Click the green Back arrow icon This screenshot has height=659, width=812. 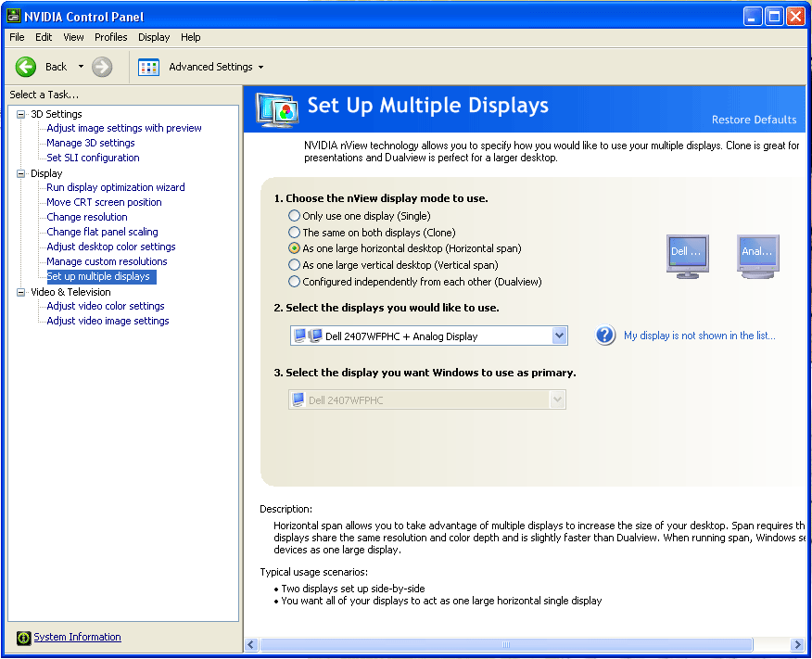coord(26,67)
